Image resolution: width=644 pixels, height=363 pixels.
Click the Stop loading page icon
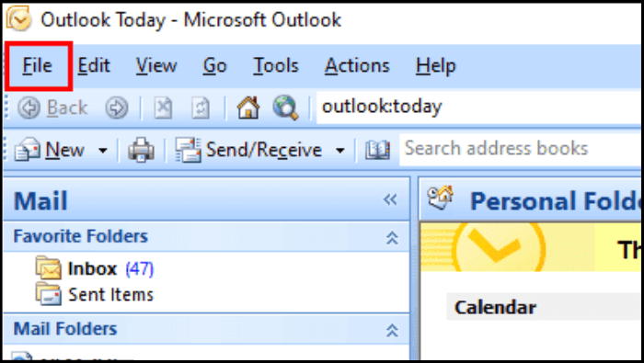coord(163,108)
